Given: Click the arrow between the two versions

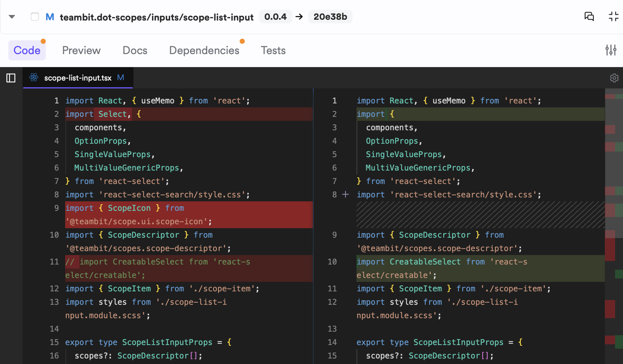Looking at the screenshot, I should point(299,17).
